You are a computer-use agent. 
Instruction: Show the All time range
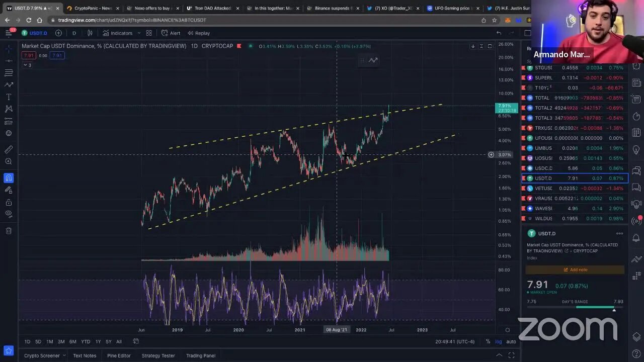pyautogui.click(x=119, y=342)
